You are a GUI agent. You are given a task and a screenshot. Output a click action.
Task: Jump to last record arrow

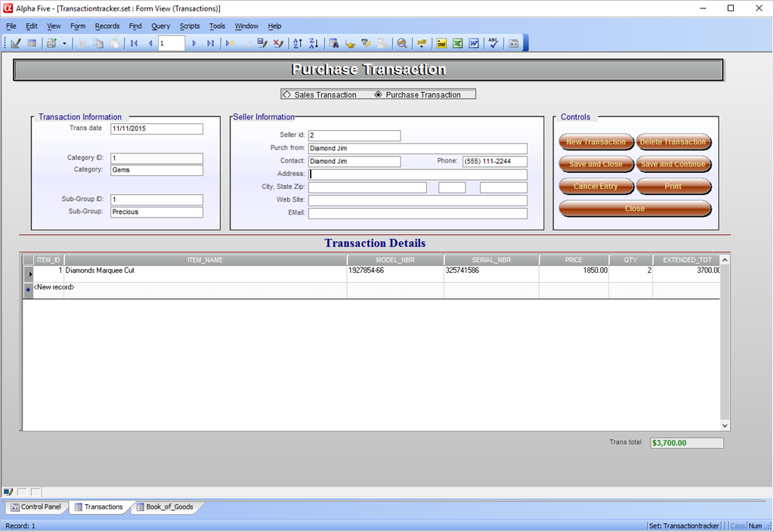[210, 43]
